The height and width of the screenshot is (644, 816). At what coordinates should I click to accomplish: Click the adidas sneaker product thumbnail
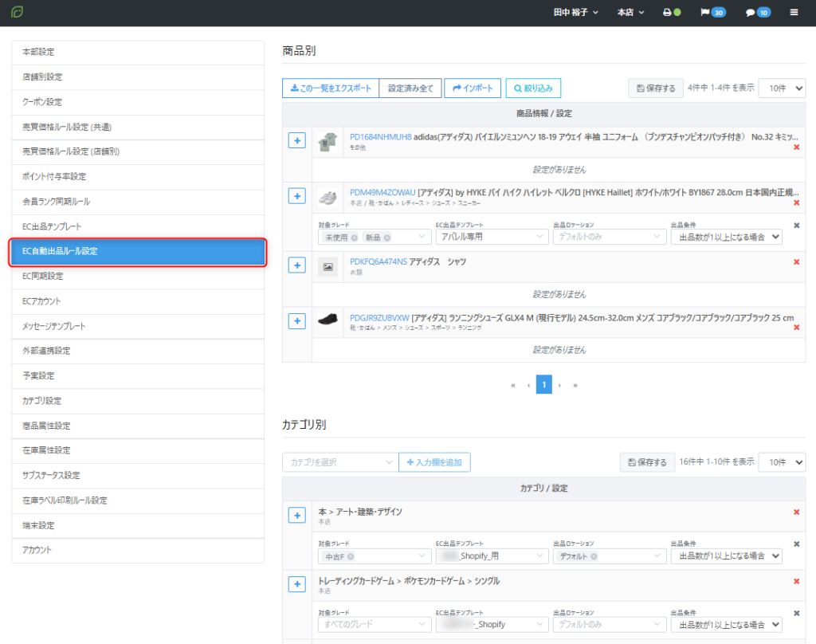[x=328, y=197]
